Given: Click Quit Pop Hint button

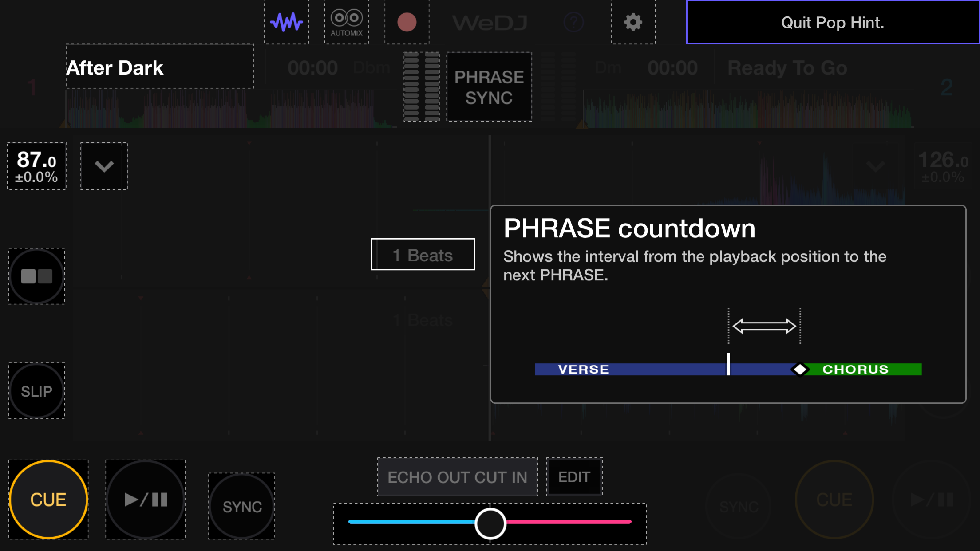Looking at the screenshot, I should pos(832,22).
